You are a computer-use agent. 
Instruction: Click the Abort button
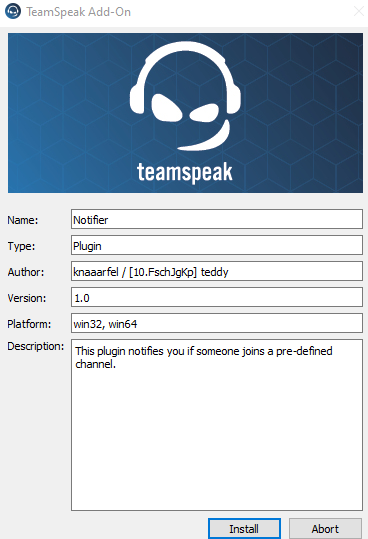click(x=325, y=528)
